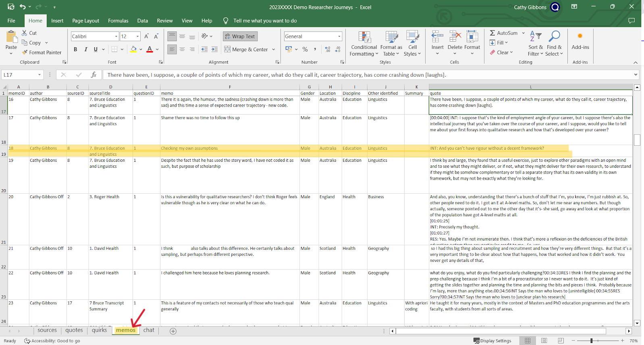Open the font name dropdown showing Calibri
The width and height of the screenshot is (644, 345).
coord(116,36)
